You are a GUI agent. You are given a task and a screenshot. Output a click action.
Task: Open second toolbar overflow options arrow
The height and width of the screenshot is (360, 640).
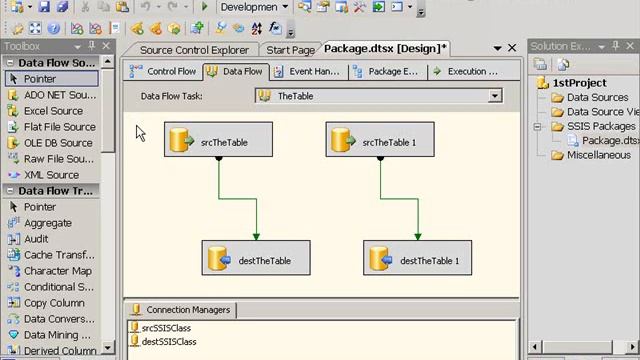[x=291, y=31]
